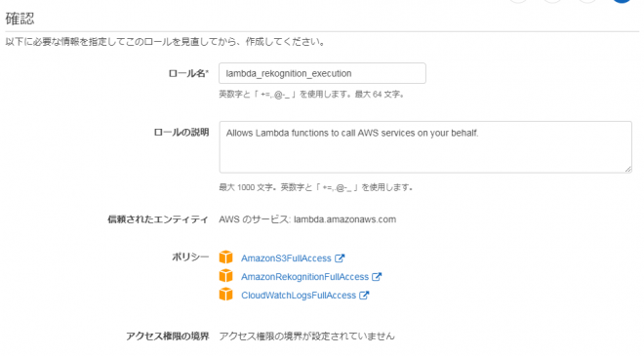Click the ロール名 field label
Image resolution: width=644 pixels, height=356 pixels.
tap(188, 73)
